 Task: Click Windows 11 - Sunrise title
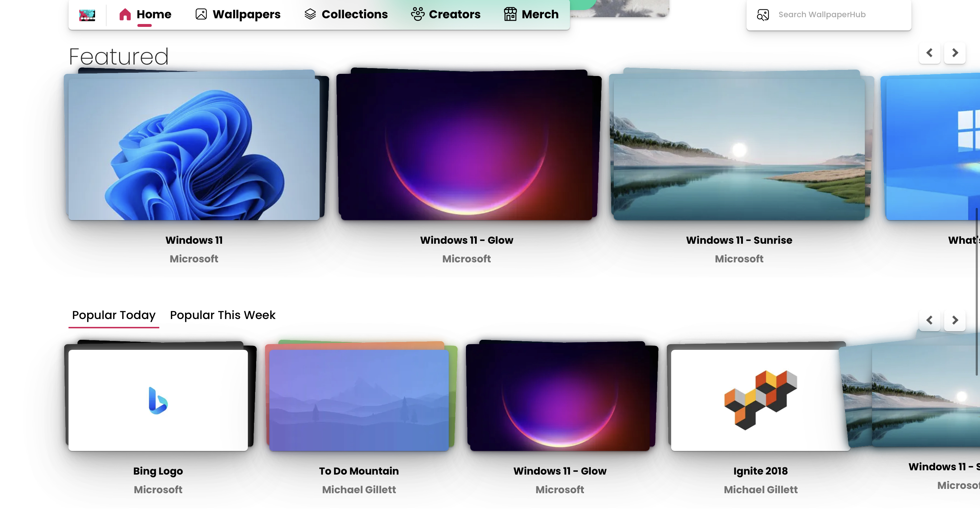[739, 240]
